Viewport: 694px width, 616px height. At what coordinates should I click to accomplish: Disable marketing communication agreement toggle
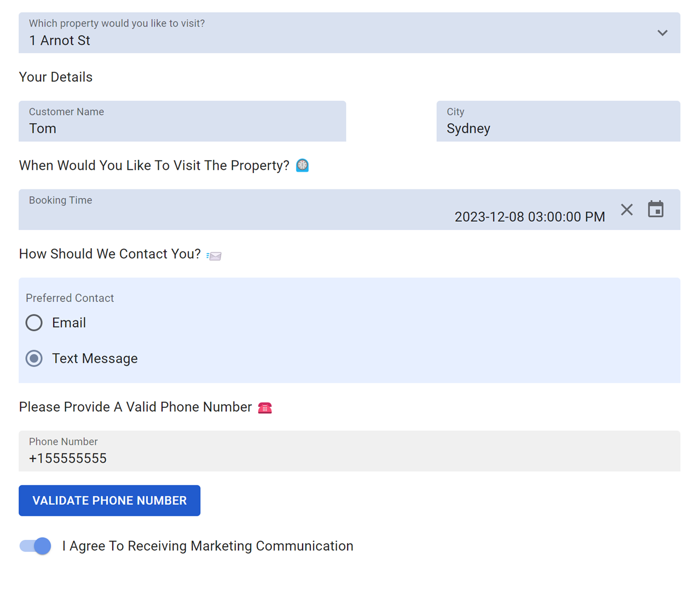(x=34, y=546)
